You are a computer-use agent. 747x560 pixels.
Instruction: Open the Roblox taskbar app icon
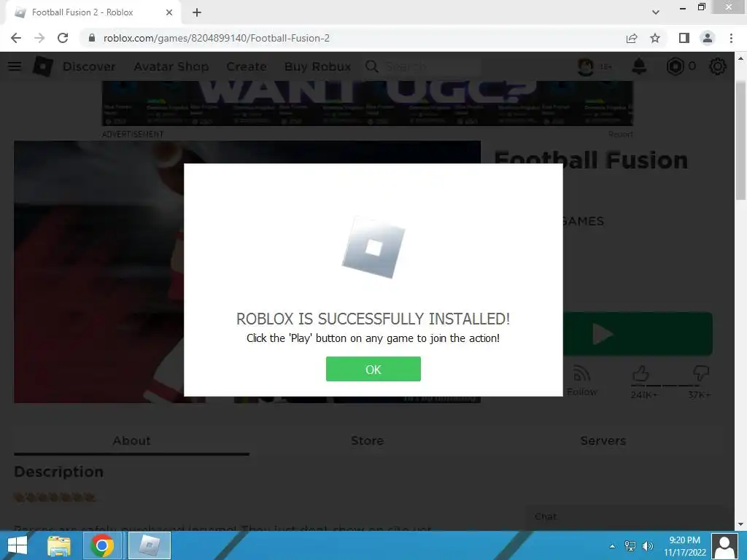(x=149, y=545)
